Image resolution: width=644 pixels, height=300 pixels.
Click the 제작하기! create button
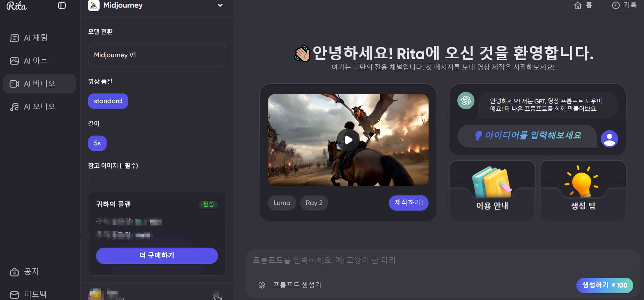408,203
